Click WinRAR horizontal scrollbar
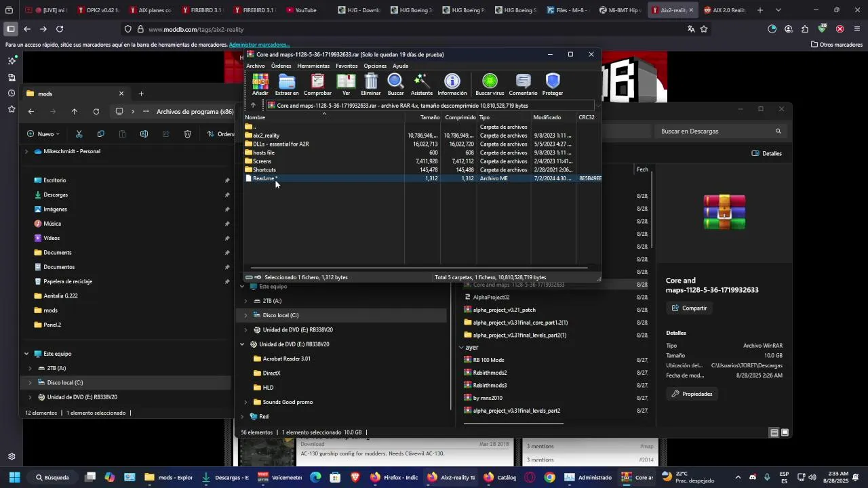Viewport: 868px width, 488px height. click(419, 268)
